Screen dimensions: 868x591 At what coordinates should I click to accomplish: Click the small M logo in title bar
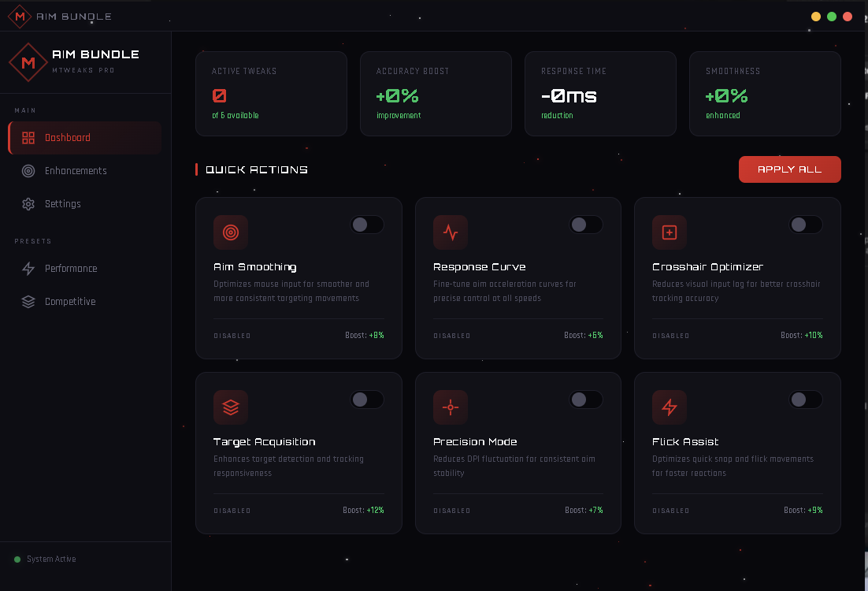tap(20, 16)
